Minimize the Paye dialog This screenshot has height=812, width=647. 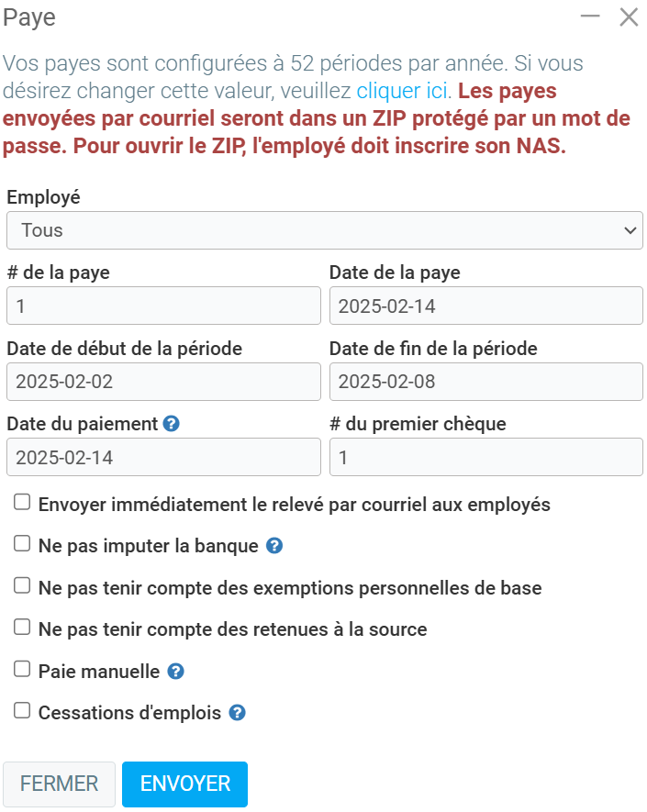[x=590, y=17]
